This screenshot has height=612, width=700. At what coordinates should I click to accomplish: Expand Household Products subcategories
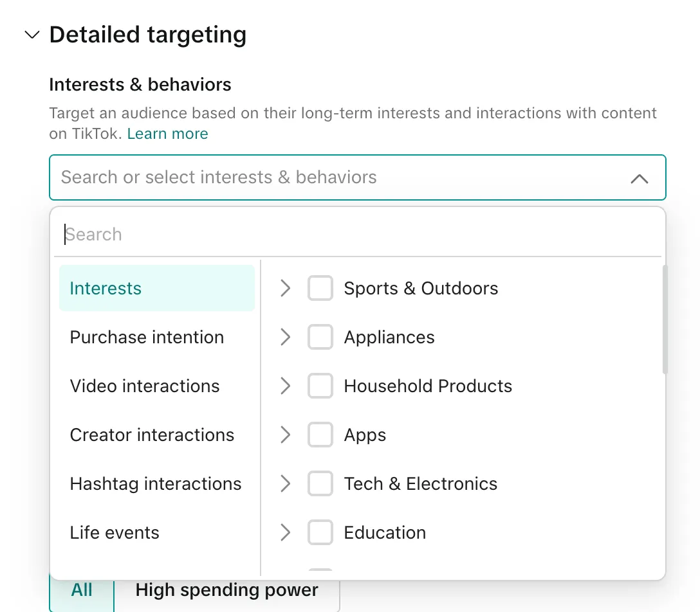[286, 386]
